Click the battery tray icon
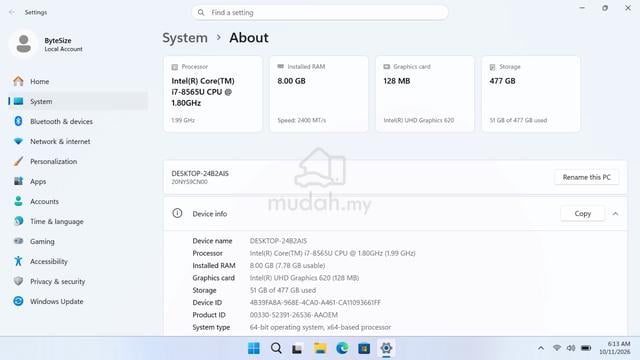 click(586, 348)
